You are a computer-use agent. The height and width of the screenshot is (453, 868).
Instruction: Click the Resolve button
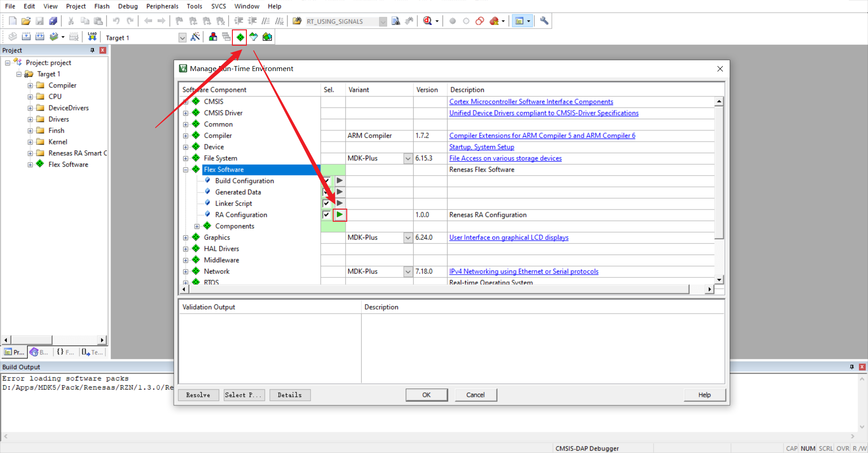[198, 395]
